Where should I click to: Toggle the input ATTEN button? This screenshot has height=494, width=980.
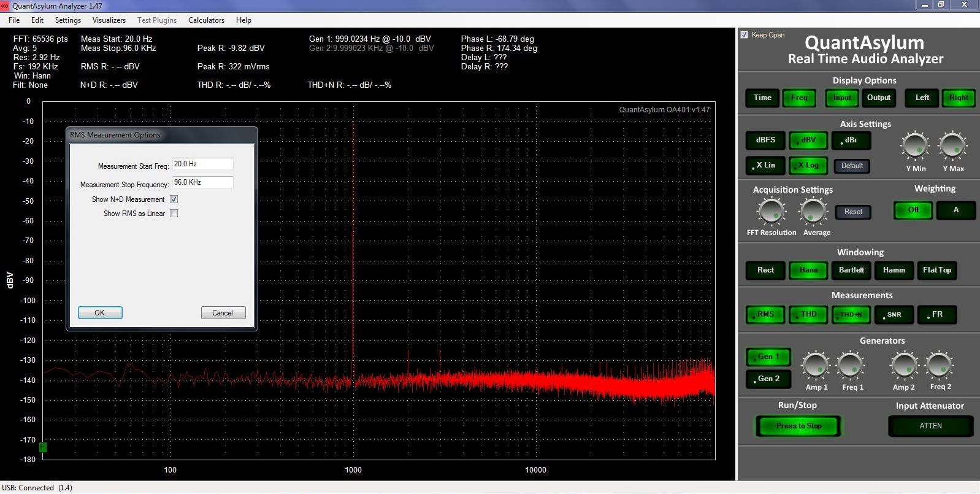[931, 426]
